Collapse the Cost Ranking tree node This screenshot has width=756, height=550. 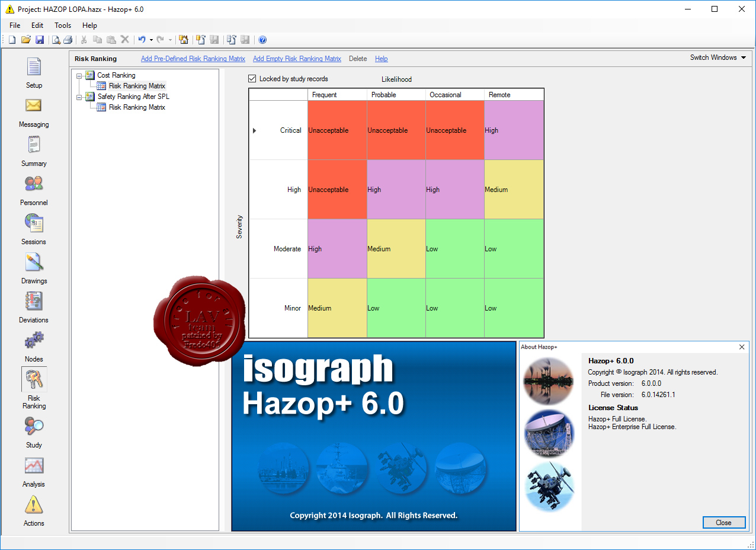pyautogui.click(x=79, y=75)
